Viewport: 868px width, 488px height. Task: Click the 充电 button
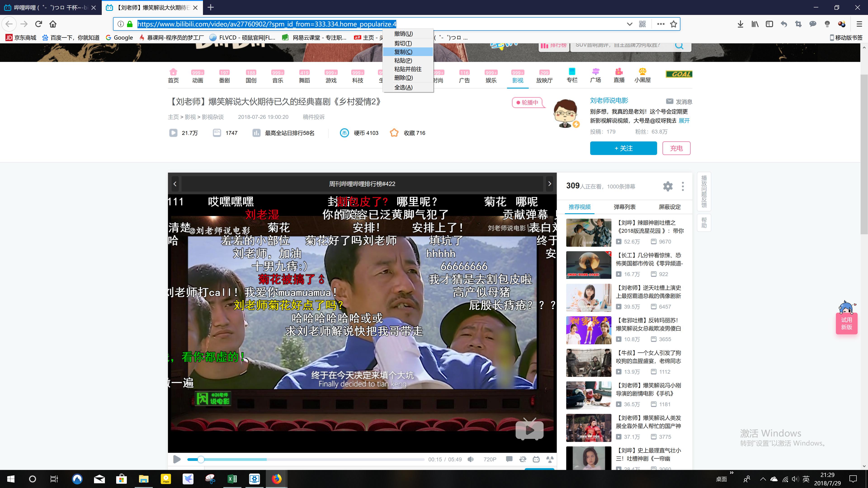click(x=676, y=148)
